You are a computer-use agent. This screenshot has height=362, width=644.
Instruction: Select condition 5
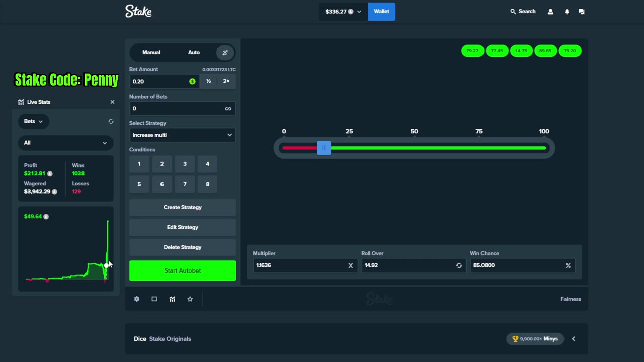(139, 184)
